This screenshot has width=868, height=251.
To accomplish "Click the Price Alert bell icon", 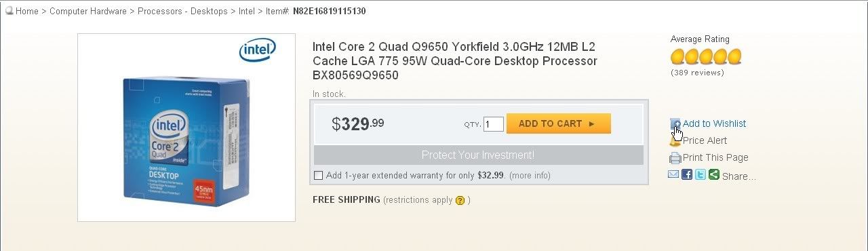I will click(x=675, y=140).
